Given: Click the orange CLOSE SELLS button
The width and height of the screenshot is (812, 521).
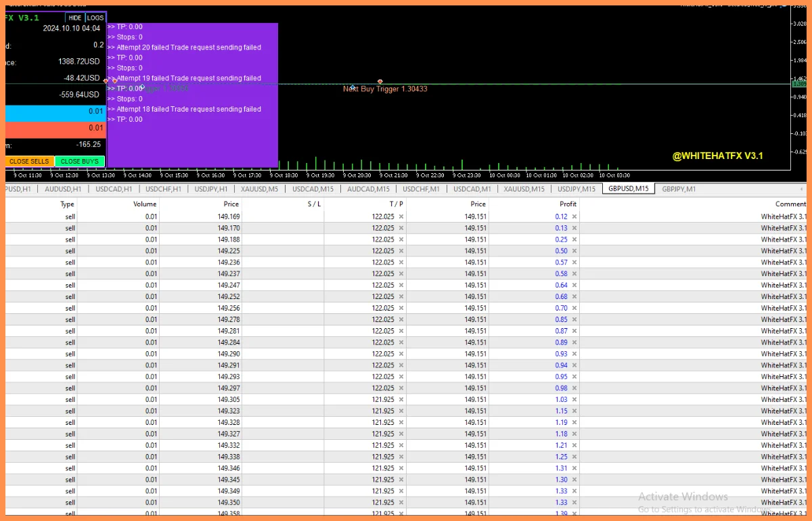Looking at the screenshot, I should (29, 161).
